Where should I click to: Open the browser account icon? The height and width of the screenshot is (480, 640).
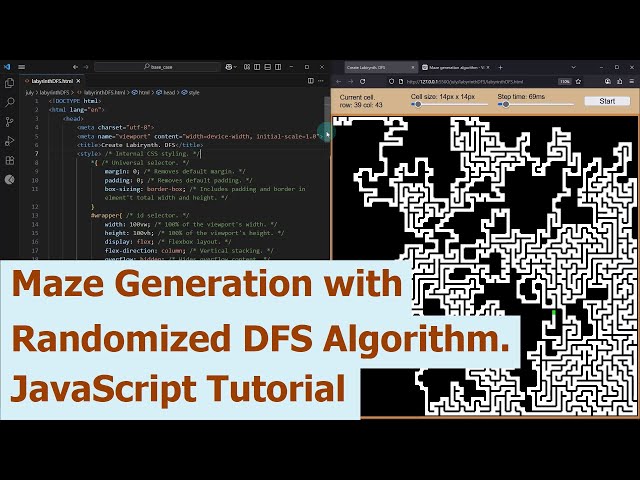(608, 81)
